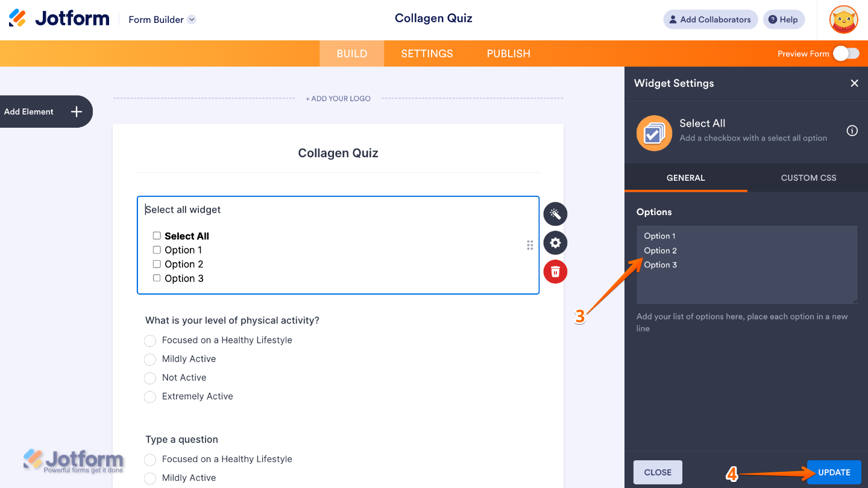
Task: Click the Jotform logo
Action: point(58,17)
